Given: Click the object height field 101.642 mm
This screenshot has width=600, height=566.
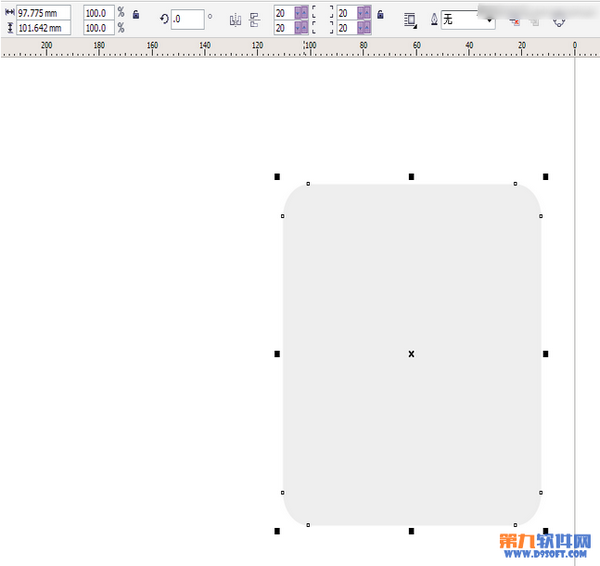Looking at the screenshot, I should [43, 28].
